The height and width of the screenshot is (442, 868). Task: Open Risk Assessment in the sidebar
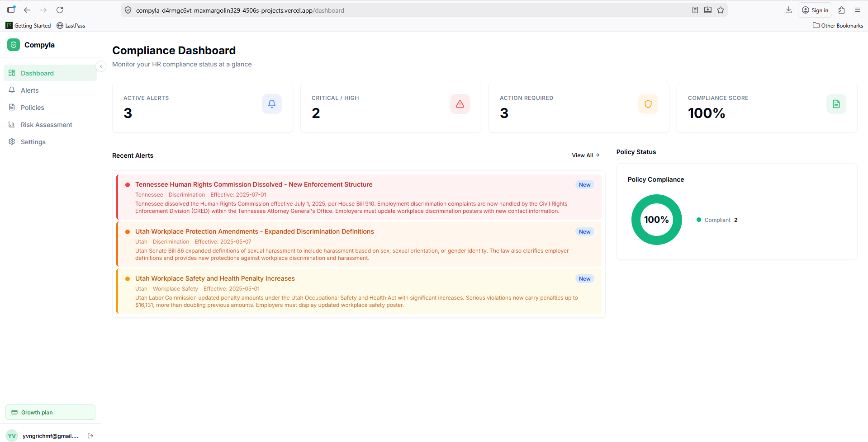(50, 125)
